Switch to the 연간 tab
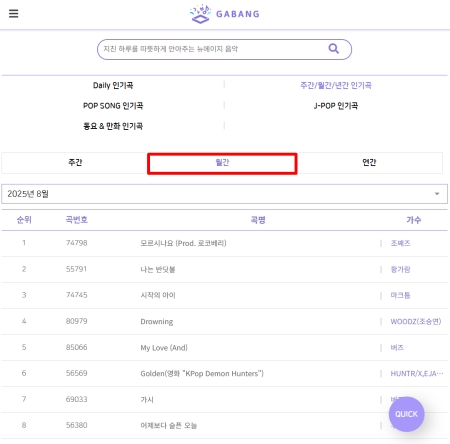Screen dimensions: 450x444 point(369,163)
